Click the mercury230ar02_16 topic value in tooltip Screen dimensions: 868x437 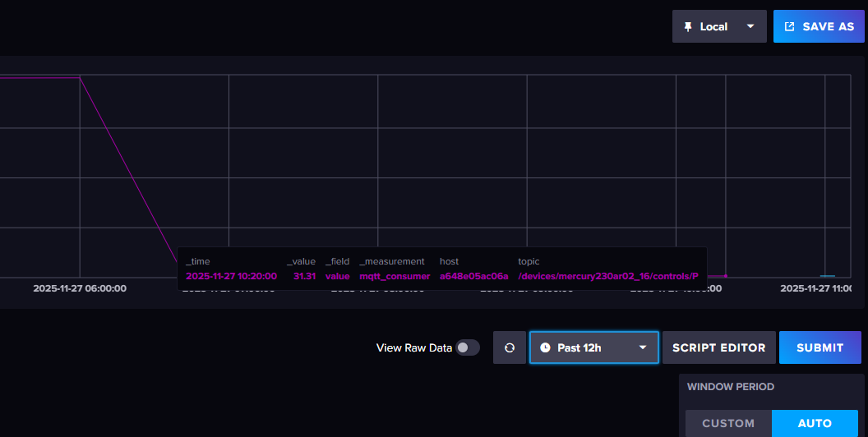click(x=608, y=276)
